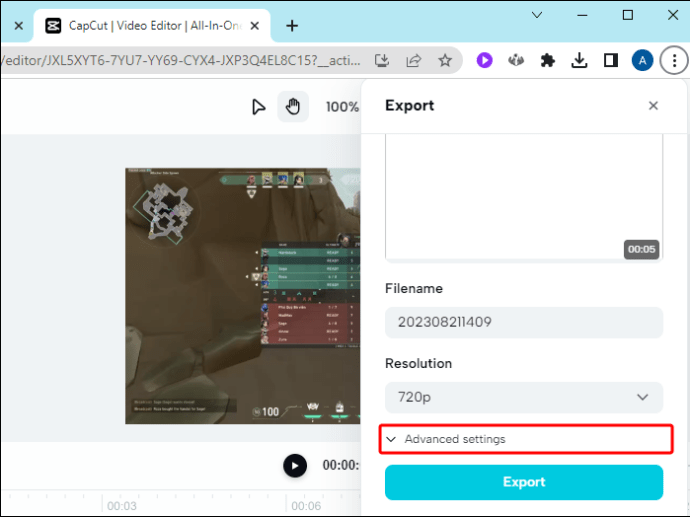The image size is (690, 517).
Task: Maximize the browser window
Action: [628, 15]
